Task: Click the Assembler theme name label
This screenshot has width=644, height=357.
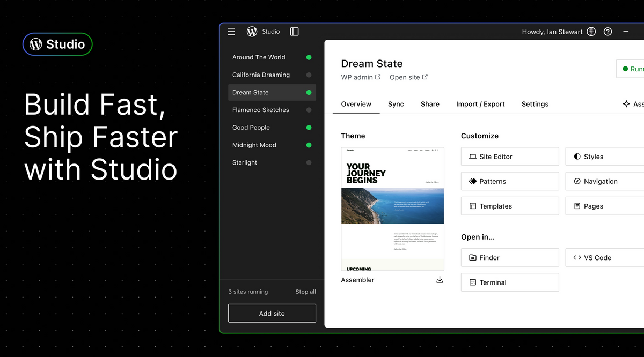Action: click(x=358, y=280)
